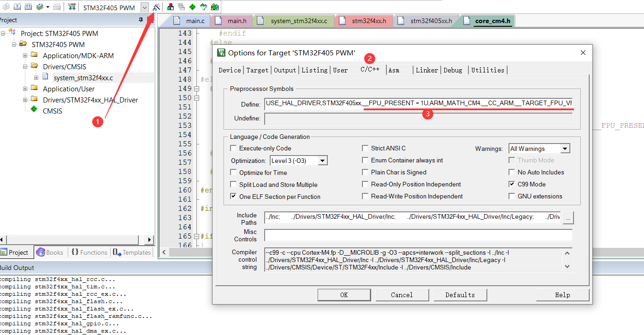This screenshot has height=335, width=644.
Task: Click the Batch Build toolbar icon
Action: coord(40,6)
